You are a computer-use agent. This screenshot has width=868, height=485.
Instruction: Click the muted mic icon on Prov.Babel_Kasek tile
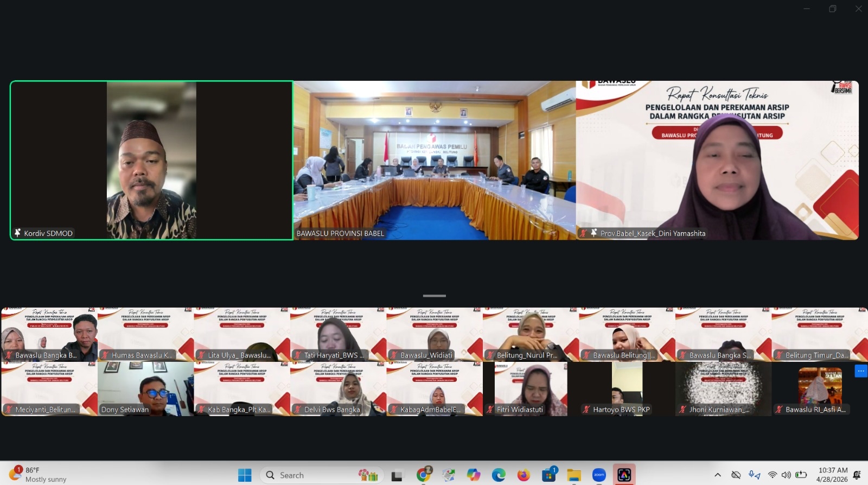tap(583, 233)
